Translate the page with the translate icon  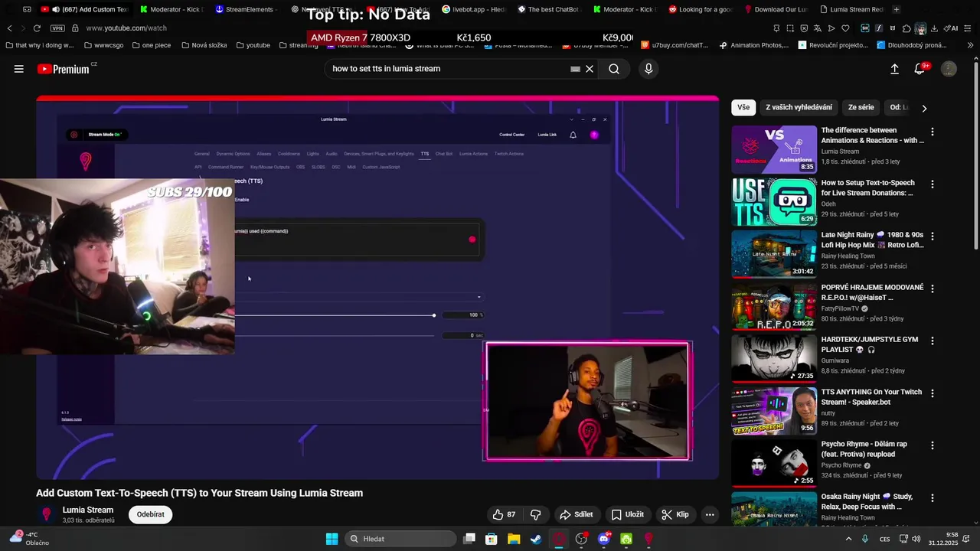click(x=818, y=28)
